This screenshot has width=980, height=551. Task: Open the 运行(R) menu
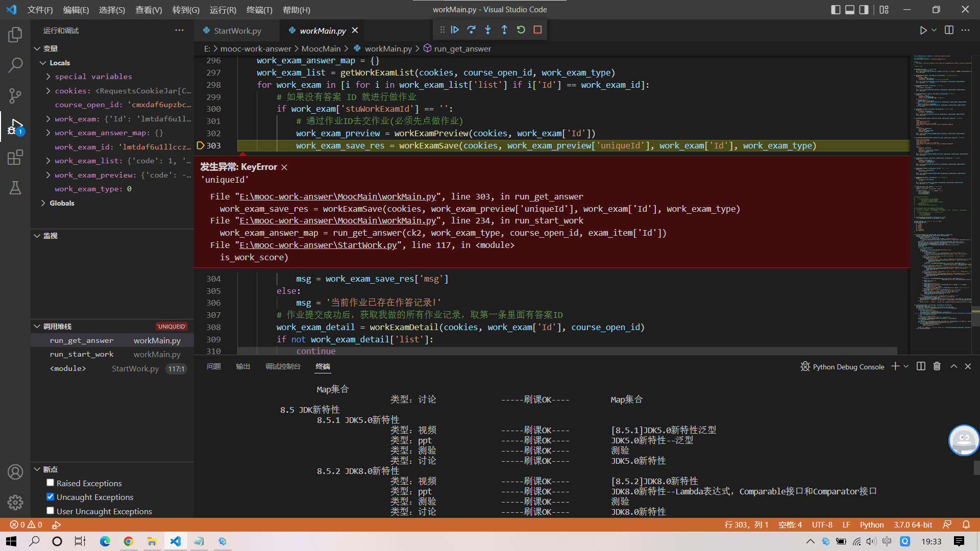(223, 10)
